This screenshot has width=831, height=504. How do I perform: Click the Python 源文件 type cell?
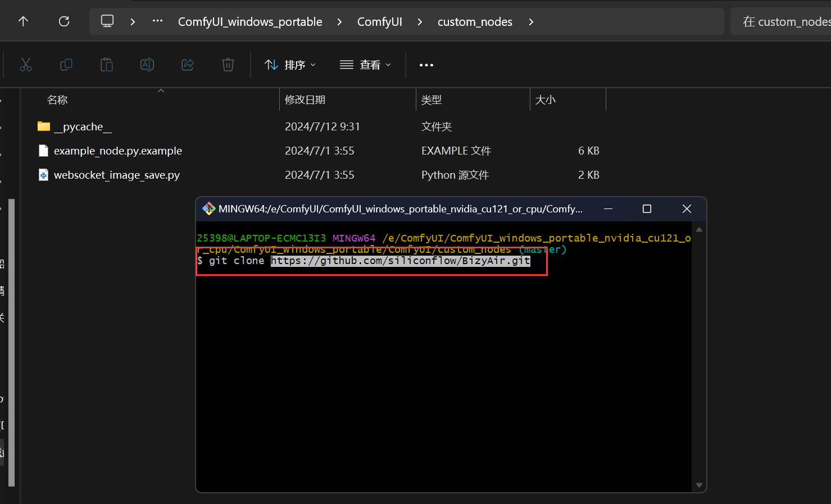(x=455, y=175)
